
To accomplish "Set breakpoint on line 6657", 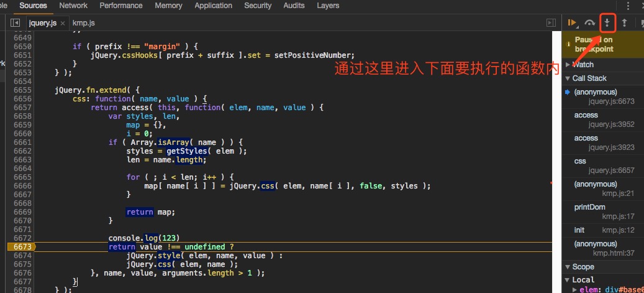I will 22,108.
